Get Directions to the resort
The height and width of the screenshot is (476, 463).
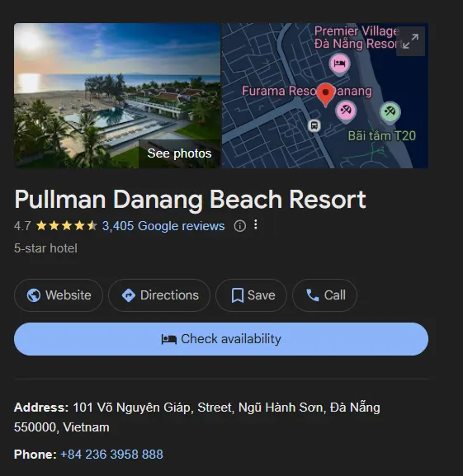point(159,295)
